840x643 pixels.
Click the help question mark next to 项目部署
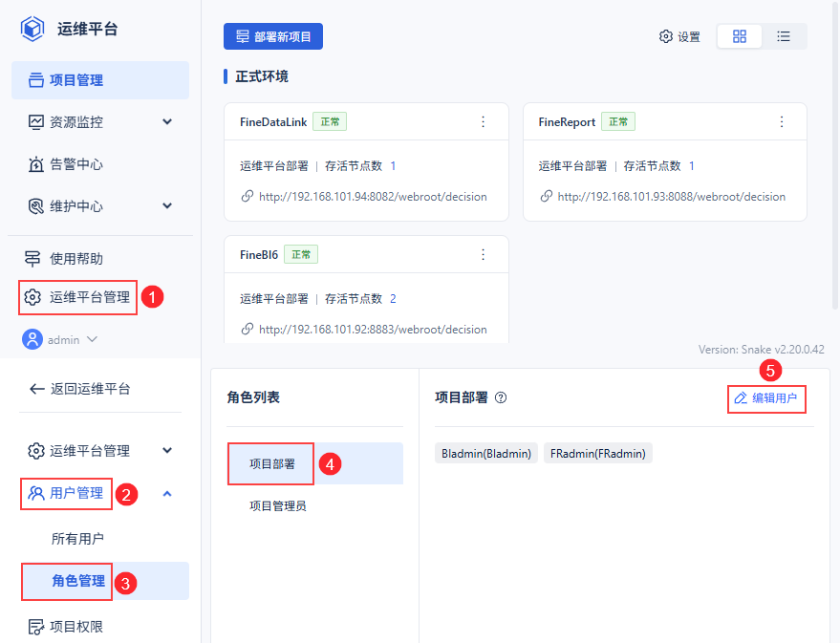[x=501, y=397]
